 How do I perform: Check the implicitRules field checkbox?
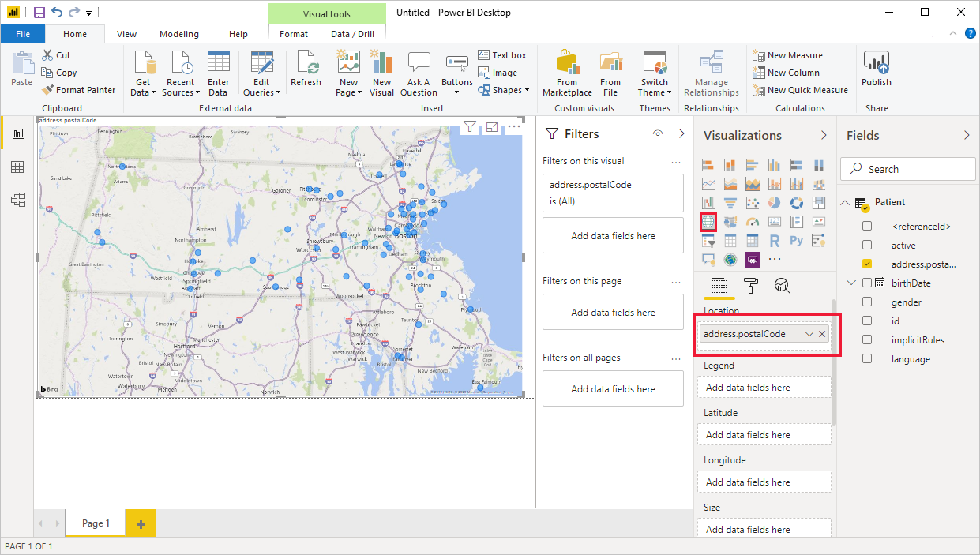tap(867, 340)
